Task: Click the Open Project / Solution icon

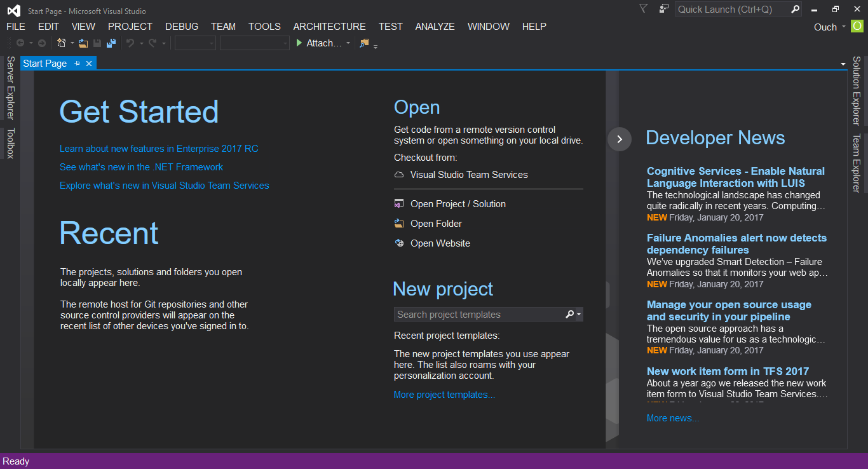Action: pyautogui.click(x=399, y=204)
